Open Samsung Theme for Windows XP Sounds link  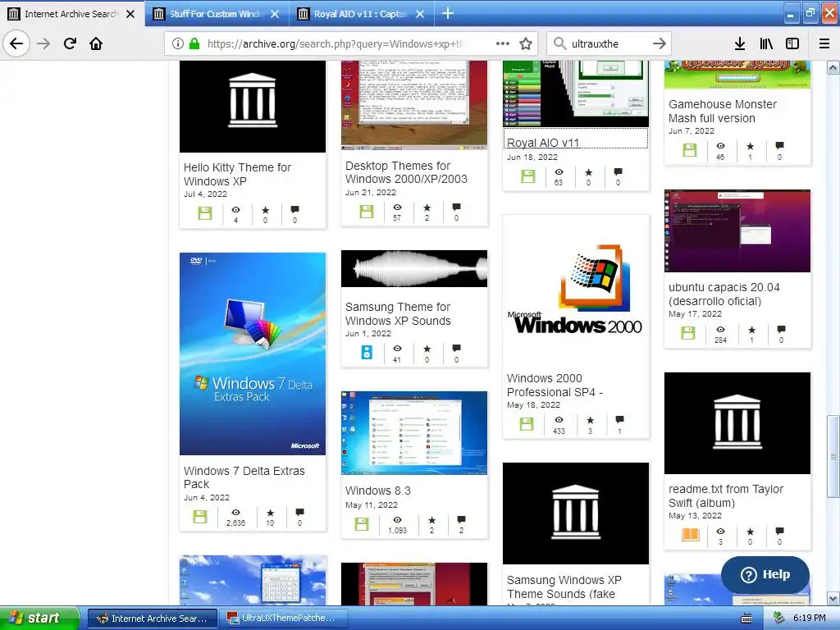pos(398,313)
